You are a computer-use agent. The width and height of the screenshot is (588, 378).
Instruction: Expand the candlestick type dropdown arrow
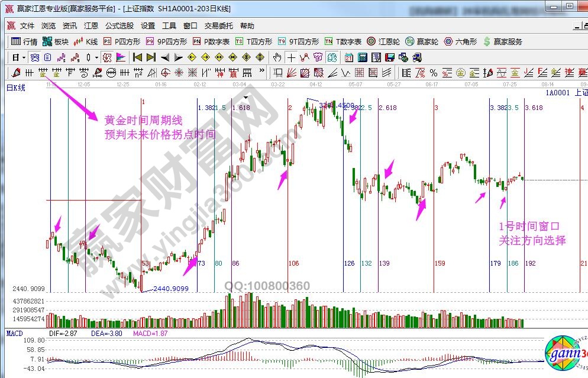(x=97, y=57)
